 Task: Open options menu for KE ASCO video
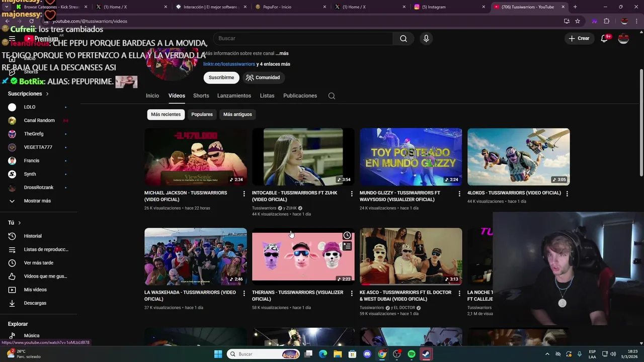point(459,293)
